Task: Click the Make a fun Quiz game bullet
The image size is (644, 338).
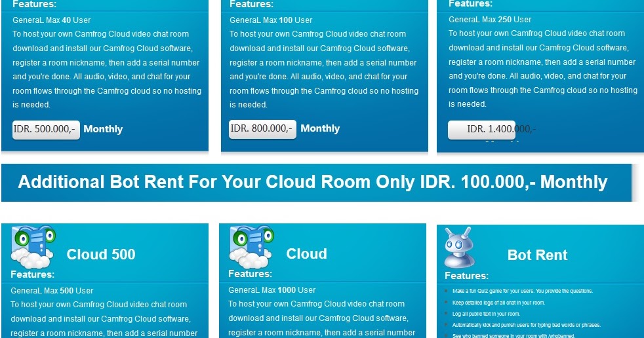Action: pyautogui.click(x=523, y=291)
